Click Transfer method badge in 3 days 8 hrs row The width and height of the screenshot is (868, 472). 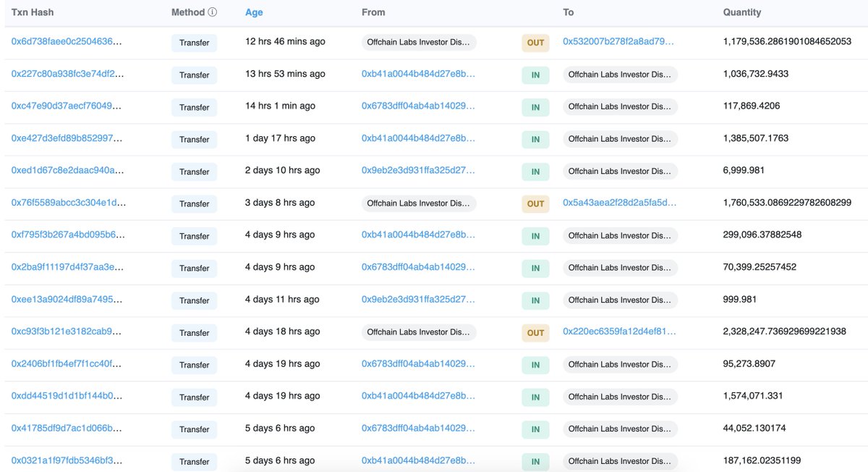195,203
